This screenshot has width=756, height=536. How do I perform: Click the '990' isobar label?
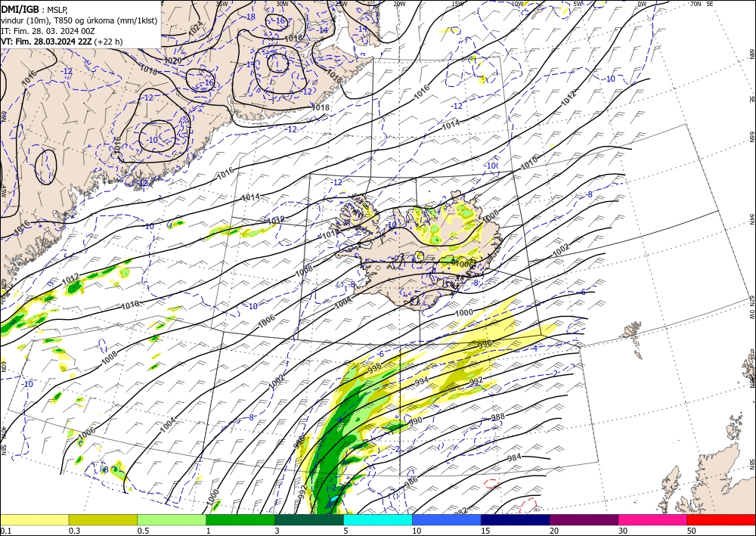tap(415, 421)
